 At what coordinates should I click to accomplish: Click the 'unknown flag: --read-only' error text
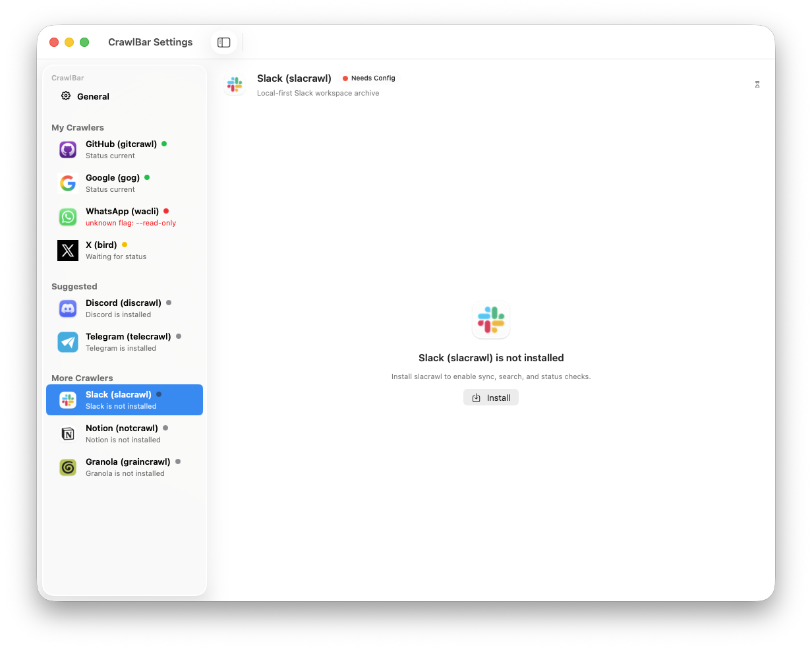coord(131,223)
